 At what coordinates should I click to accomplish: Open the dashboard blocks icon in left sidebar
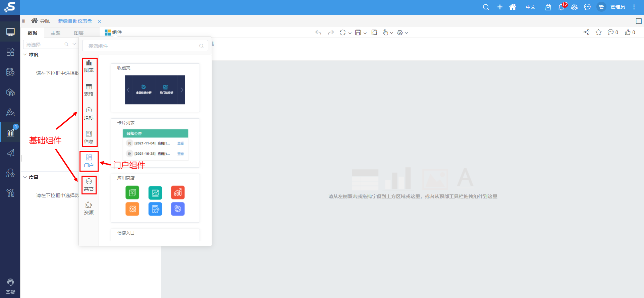(10, 52)
